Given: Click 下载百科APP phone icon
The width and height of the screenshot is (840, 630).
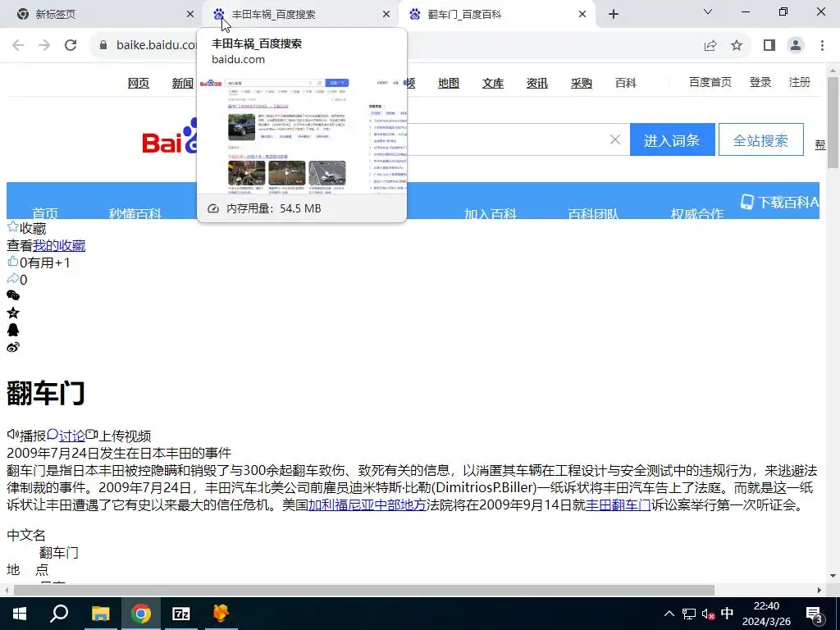Looking at the screenshot, I should (x=746, y=202).
